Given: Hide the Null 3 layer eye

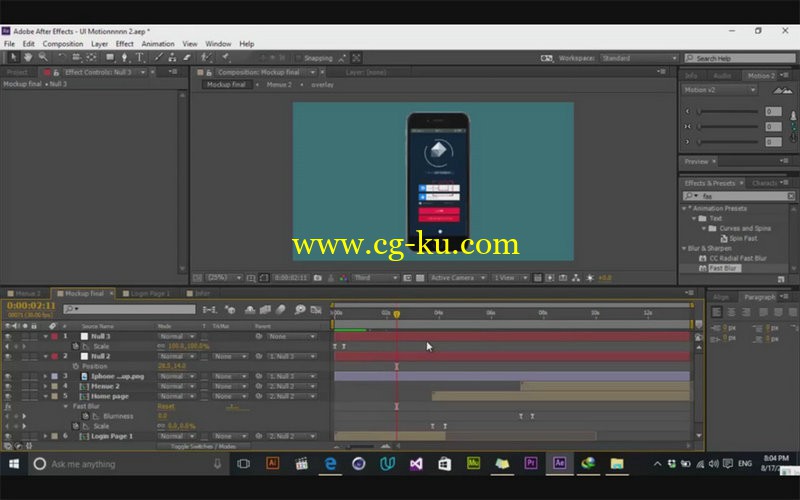Looking at the screenshot, I should [x=8, y=337].
